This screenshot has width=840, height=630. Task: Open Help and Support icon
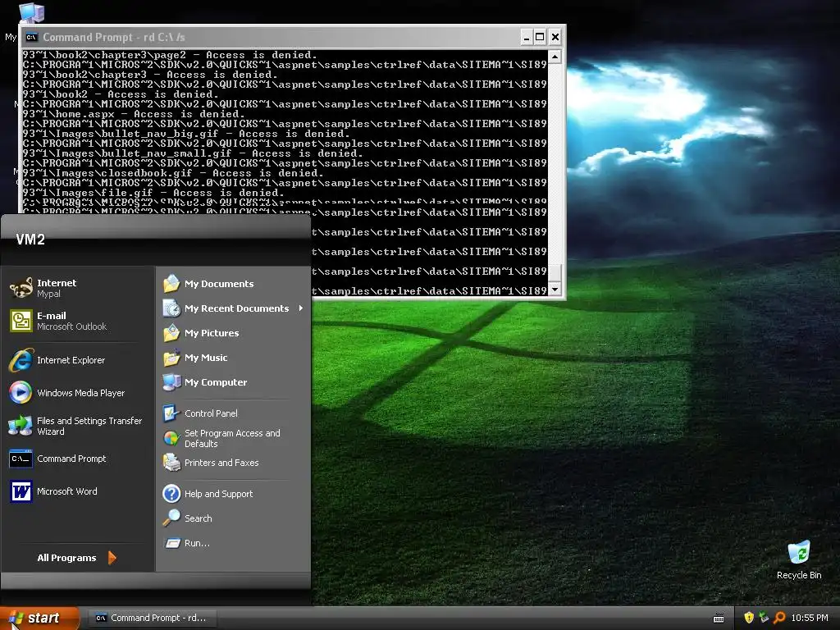click(x=171, y=493)
